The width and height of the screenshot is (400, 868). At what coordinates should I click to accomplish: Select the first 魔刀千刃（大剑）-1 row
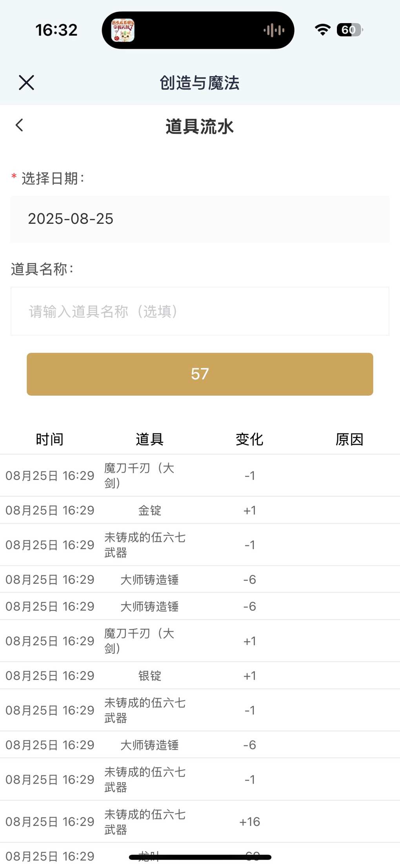coord(200,475)
